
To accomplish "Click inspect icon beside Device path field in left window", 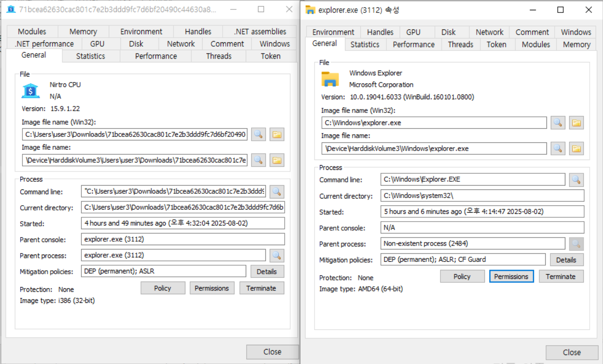I will pyautogui.click(x=258, y=160).
